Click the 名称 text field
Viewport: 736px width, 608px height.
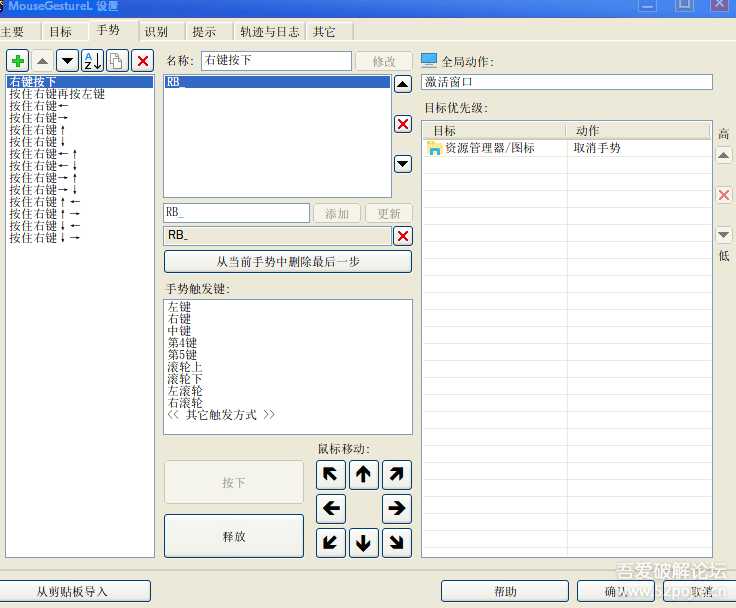pyautogui.click(x=276, y=61)
